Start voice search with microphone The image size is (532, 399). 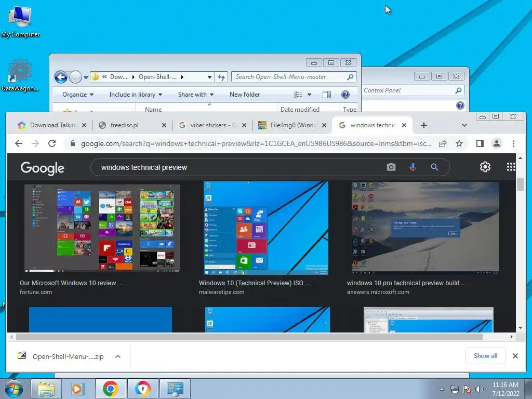pos(413,167)
